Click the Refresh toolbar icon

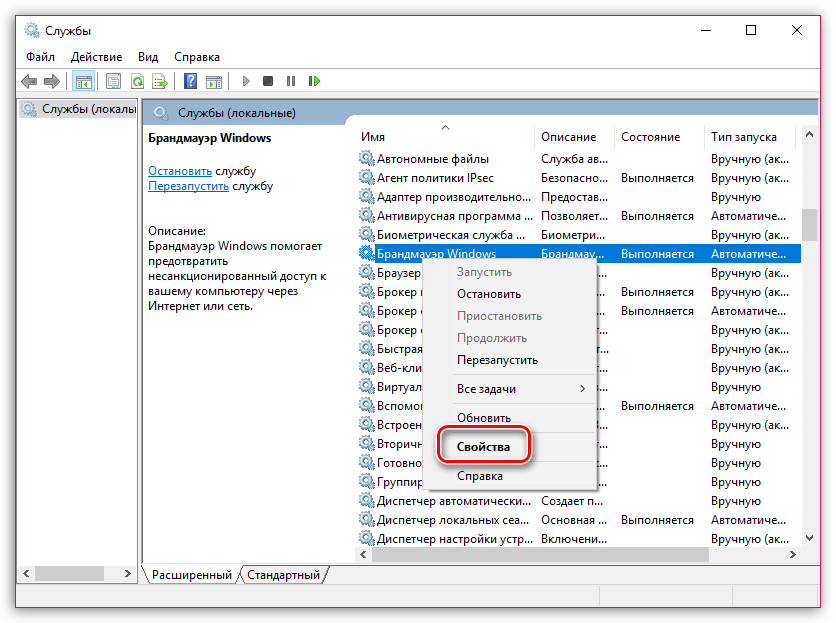coord(137,81)
